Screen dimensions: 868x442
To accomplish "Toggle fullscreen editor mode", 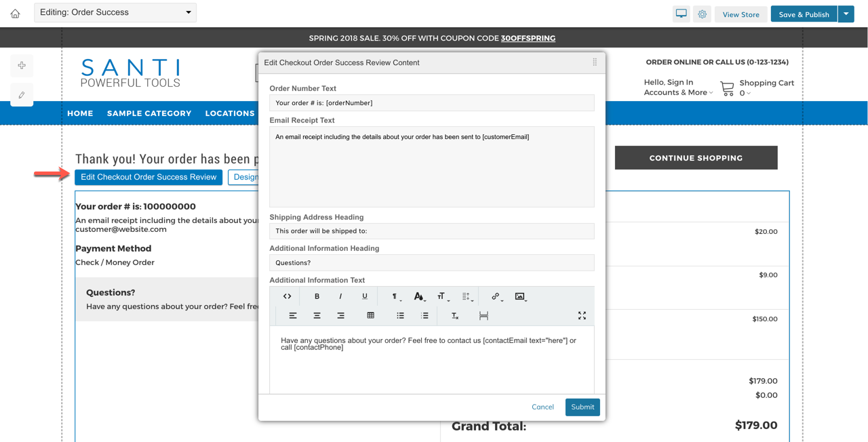I will coord(582,315).
